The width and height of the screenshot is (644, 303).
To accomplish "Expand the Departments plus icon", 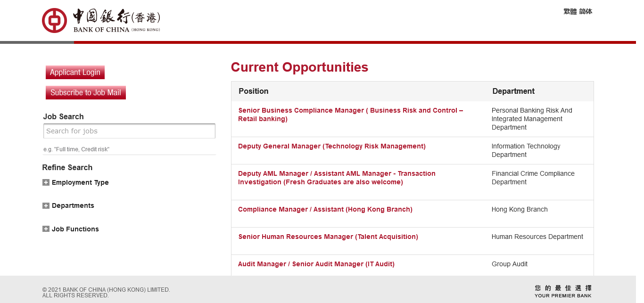I will pos(46,206).
